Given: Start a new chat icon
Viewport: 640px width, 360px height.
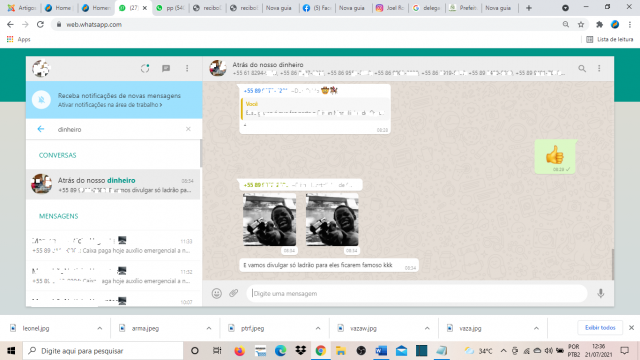Looking at the screenshot, I should pyautogui.click(x=166, y=68).
